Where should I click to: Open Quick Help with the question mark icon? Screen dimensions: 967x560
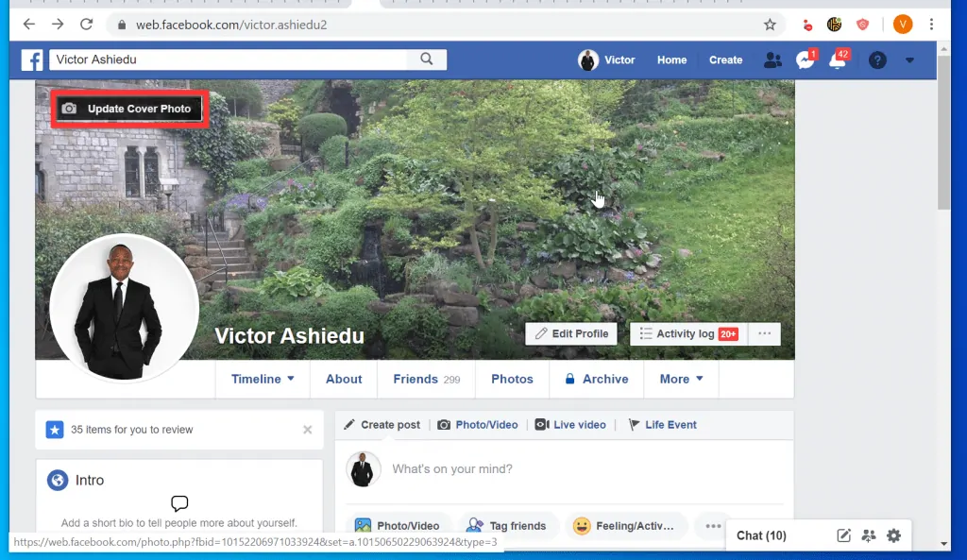(x=877, y=60)
